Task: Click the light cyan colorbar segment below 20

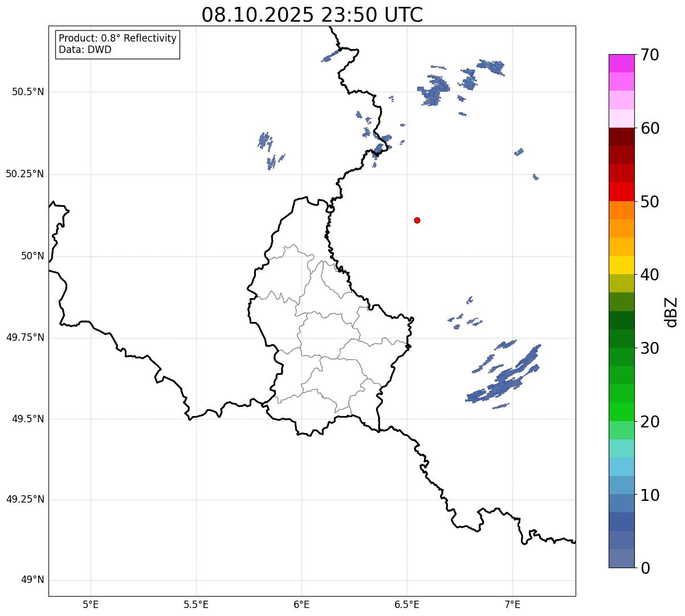Action: (621, 448)
